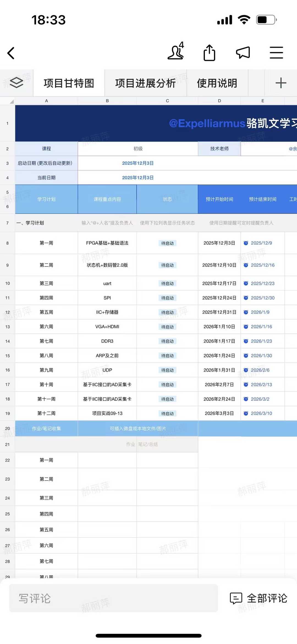Tap the back arrow icon
Screen dimensions: 297x644
click(11, 53)
